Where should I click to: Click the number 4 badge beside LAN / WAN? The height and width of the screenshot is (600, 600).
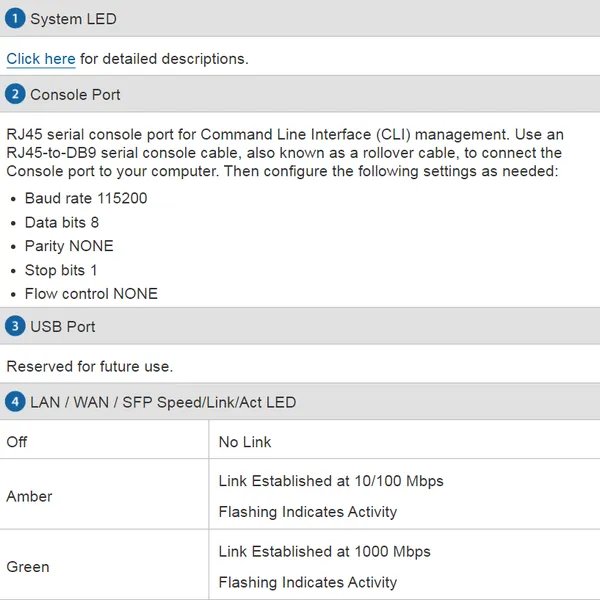(15, 402)
